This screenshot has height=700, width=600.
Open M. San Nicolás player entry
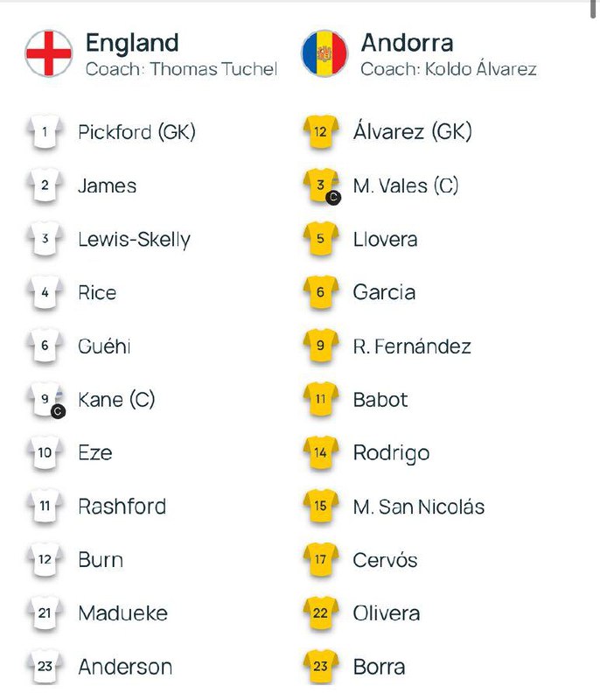click(x=418, y=507)
